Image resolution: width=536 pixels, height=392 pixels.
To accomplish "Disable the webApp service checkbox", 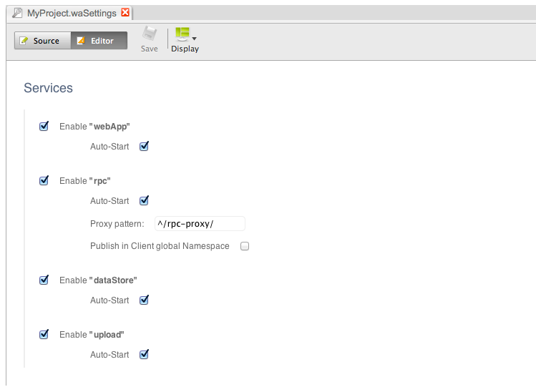I will [44, 127].
